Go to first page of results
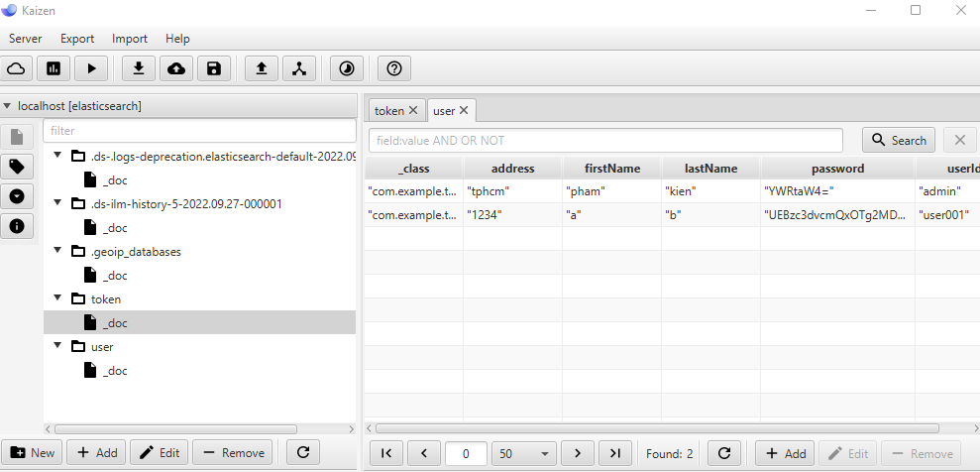Screen dimensions: 980x472 386,453
